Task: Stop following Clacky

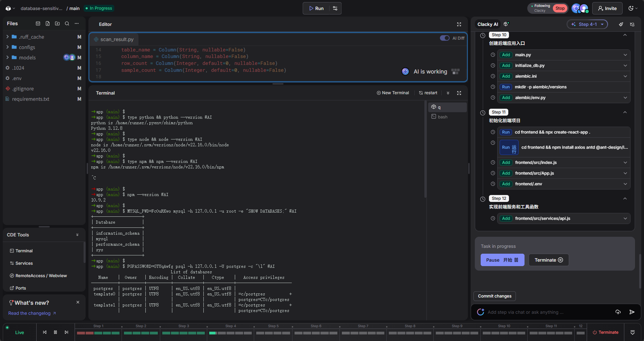Action: pyautogui.click(x=560, y=8)
